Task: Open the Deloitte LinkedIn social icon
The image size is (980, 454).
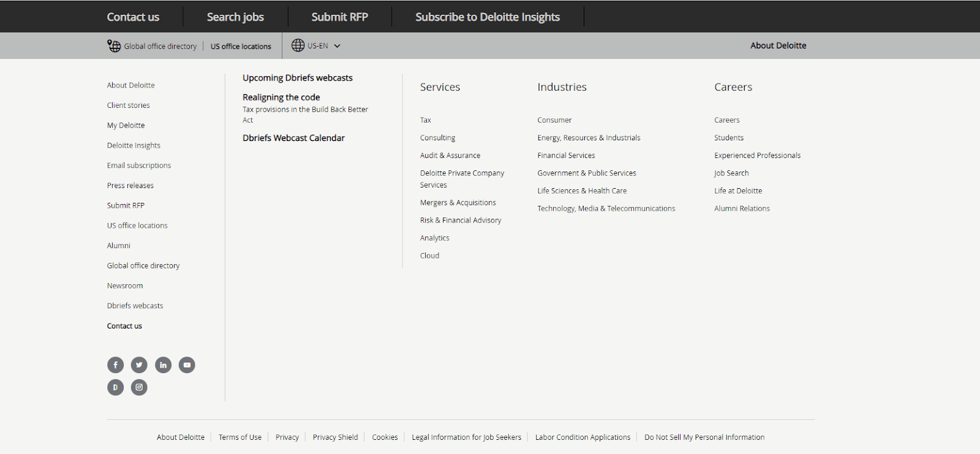Action: point(163,365)
